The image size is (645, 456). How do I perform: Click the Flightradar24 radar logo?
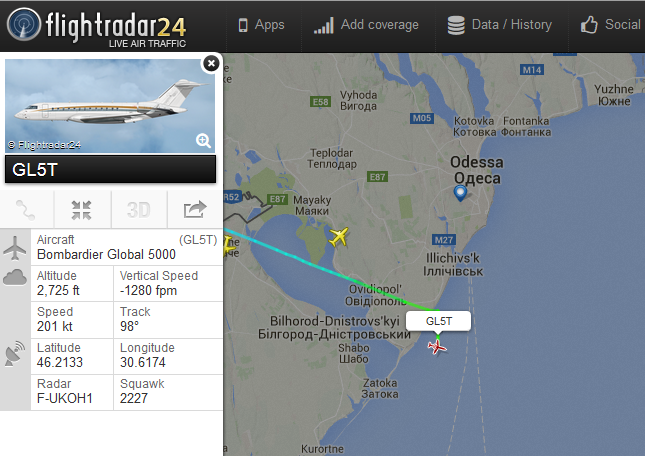[x=24, y=25]
